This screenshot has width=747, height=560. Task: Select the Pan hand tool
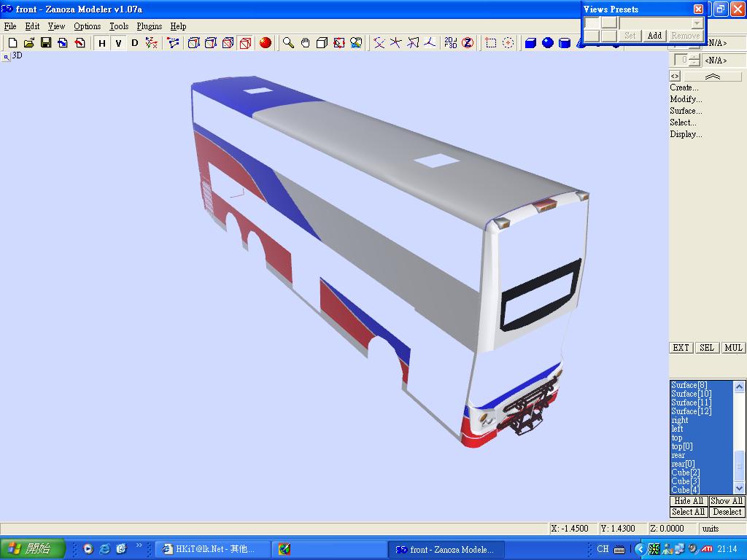(x=305, y=43)
